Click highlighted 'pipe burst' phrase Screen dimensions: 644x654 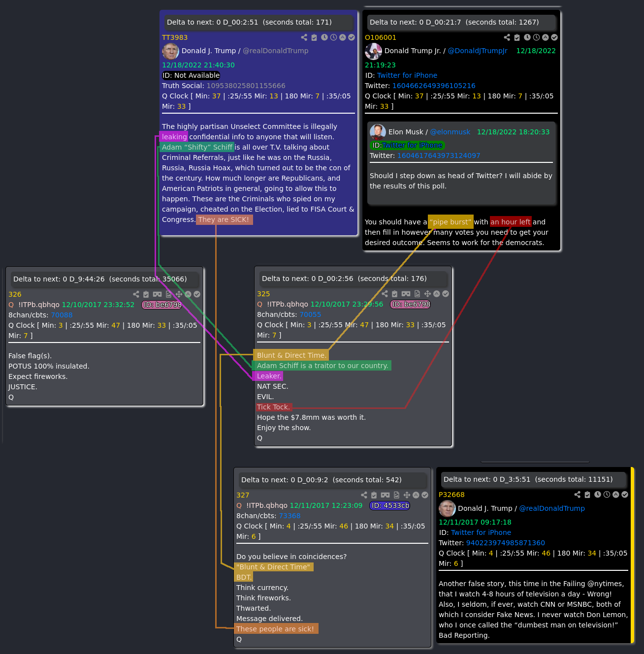tap(451, 222)
